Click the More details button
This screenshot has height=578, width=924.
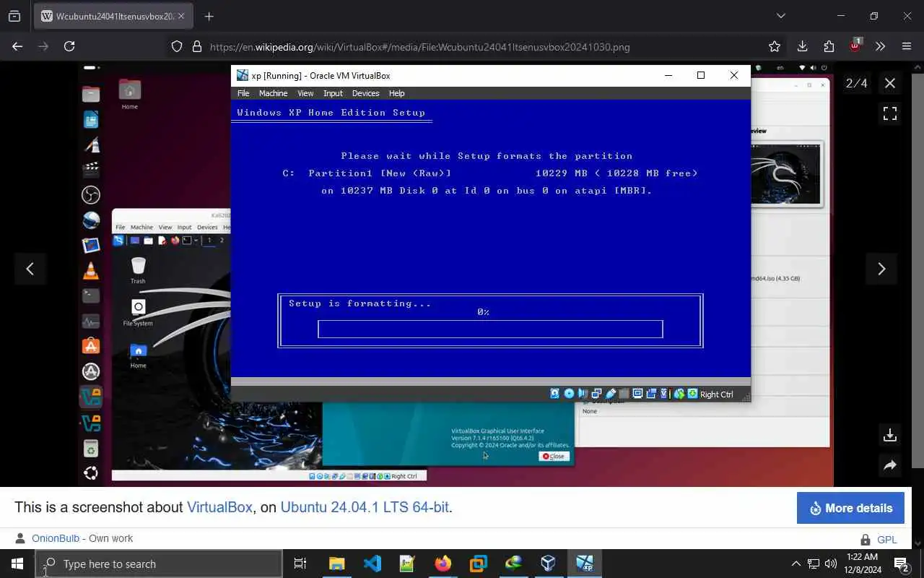(x=850, y=508)
